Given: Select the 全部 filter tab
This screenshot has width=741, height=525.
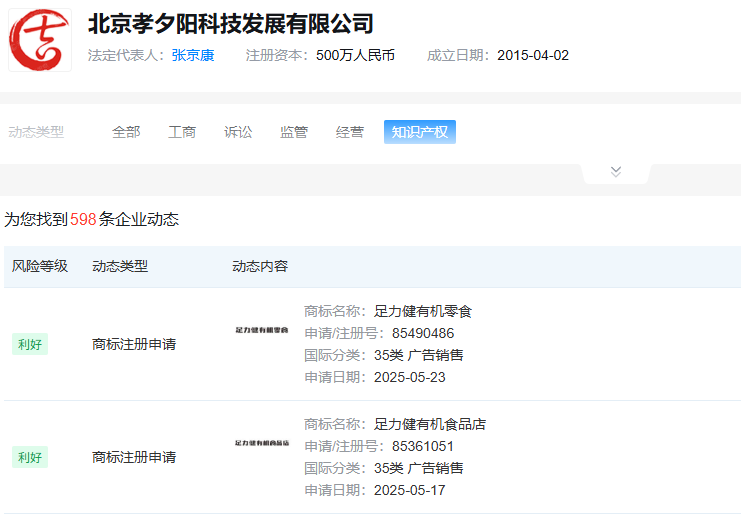Looking at the screenshot, I should tap(126, 132).
